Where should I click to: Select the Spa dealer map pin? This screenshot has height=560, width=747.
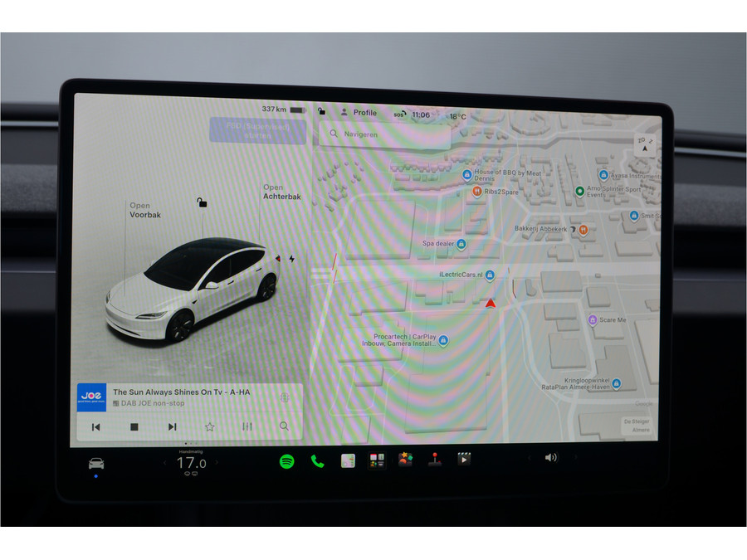click(x=461, y=244)
